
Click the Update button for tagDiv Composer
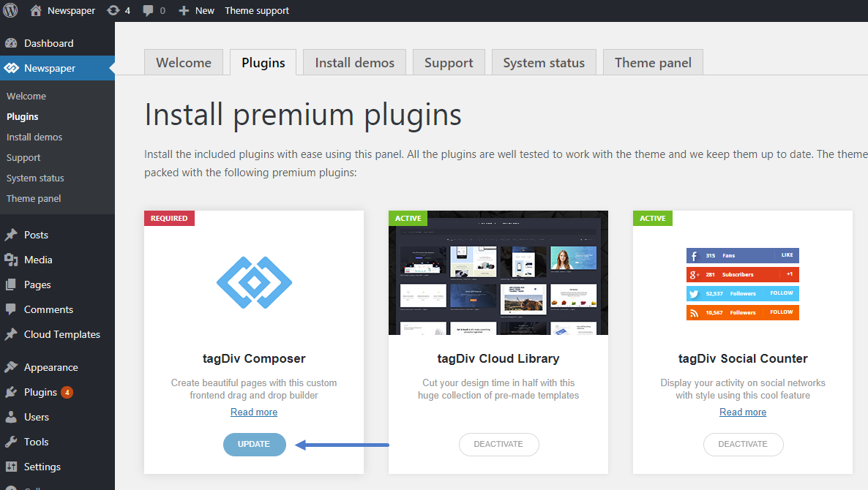[x=254, y=444]
